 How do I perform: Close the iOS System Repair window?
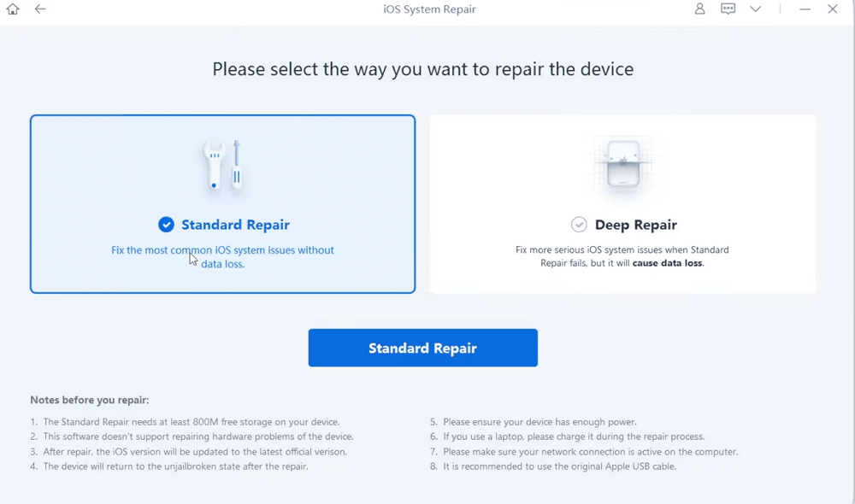[833, 9]
